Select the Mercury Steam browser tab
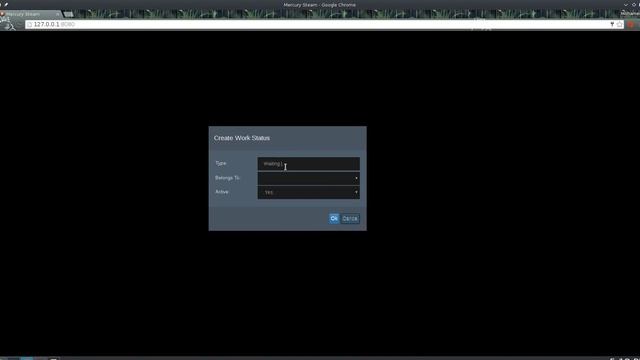The width and height of the screenshot is (640, 360). (x=30, y=14)
